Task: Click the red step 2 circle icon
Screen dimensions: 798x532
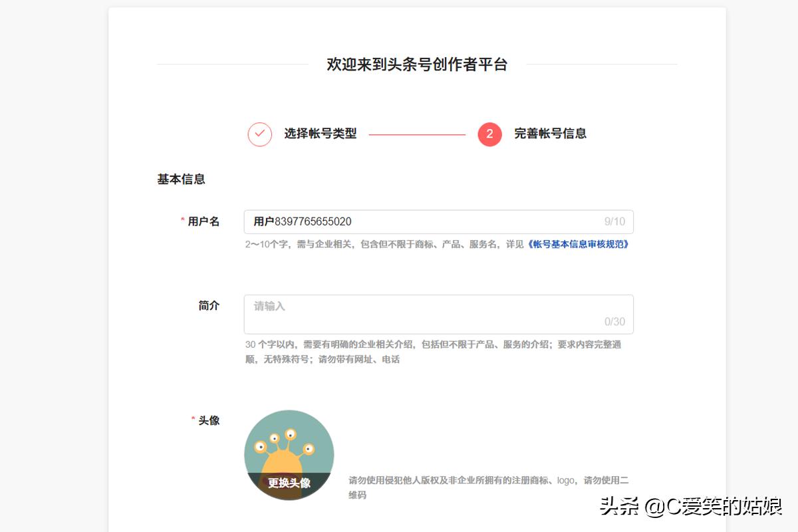Action: 489,134
